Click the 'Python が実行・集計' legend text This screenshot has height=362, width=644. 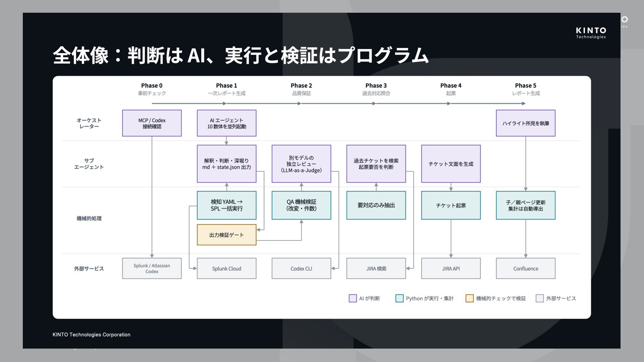point(430,298)
